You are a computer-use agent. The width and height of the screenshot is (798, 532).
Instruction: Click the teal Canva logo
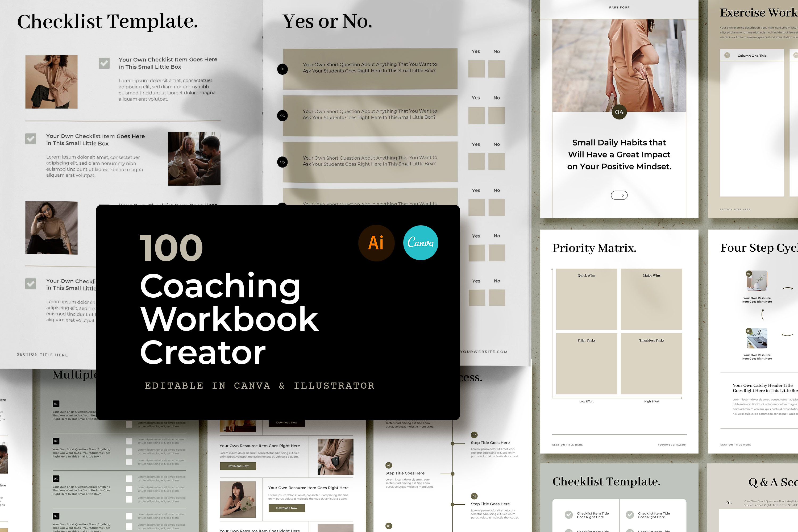pyautogui.click(x=421, y=243)
